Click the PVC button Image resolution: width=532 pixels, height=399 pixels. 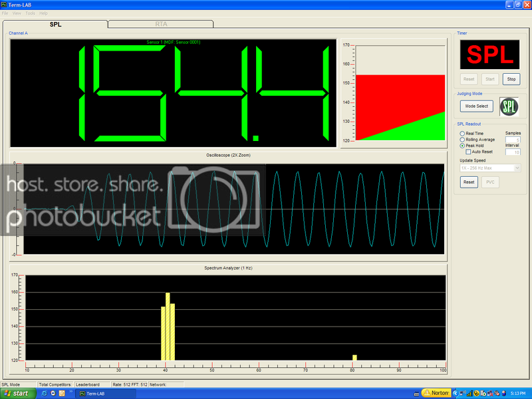(x=490, y=182)
